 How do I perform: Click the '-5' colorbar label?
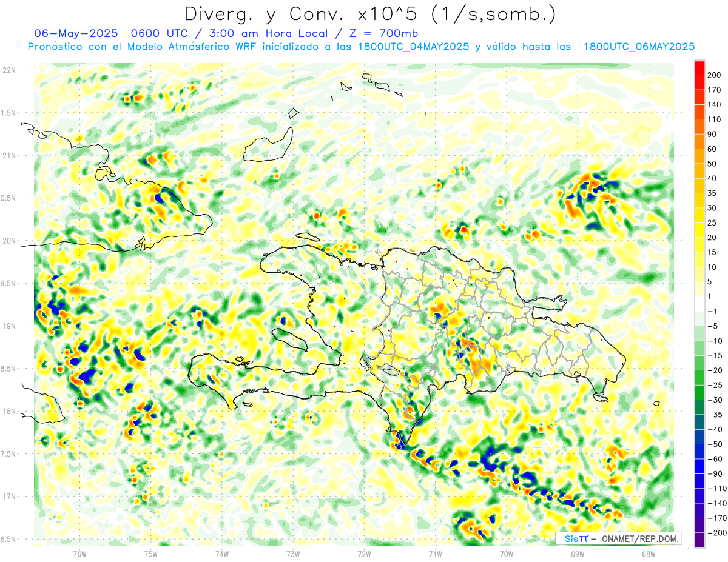click(713, 326)
